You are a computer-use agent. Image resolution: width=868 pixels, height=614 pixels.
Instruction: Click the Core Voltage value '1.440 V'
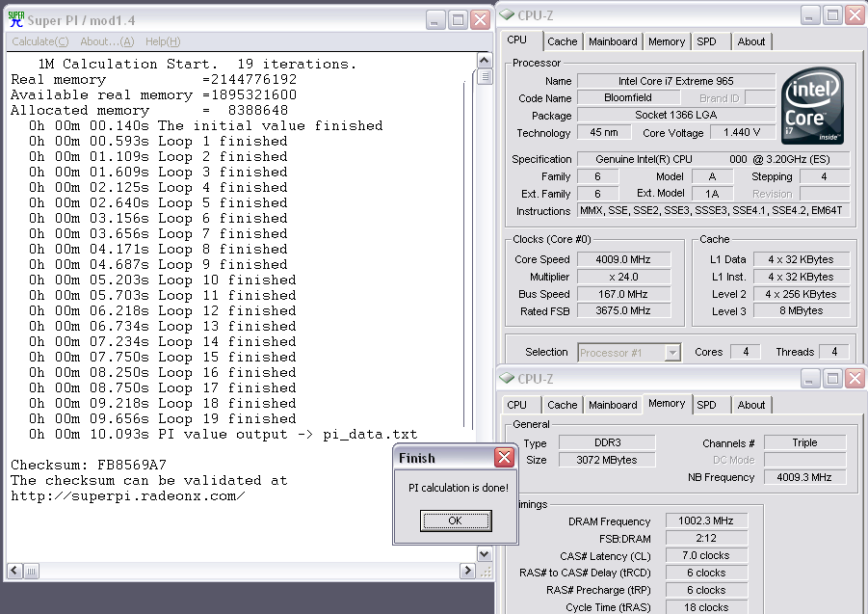(742, 132)
